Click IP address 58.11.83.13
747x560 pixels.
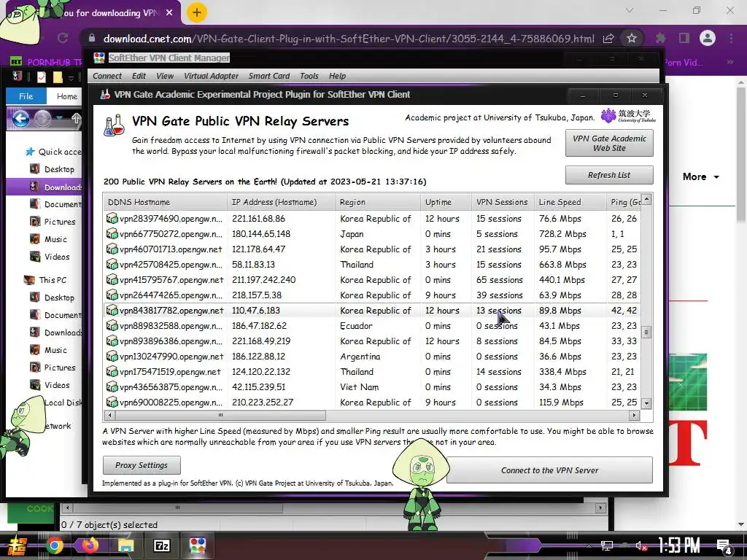tap(253, 264)
